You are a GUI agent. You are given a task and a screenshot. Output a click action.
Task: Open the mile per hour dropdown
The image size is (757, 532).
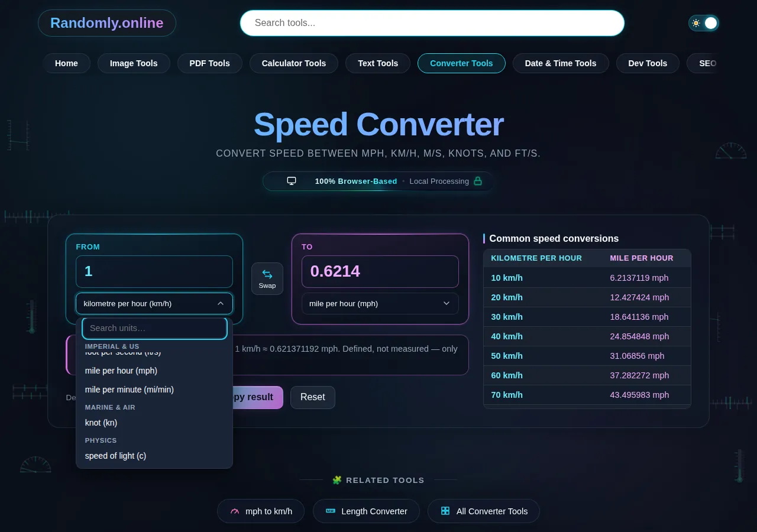[x=380, y=303]
